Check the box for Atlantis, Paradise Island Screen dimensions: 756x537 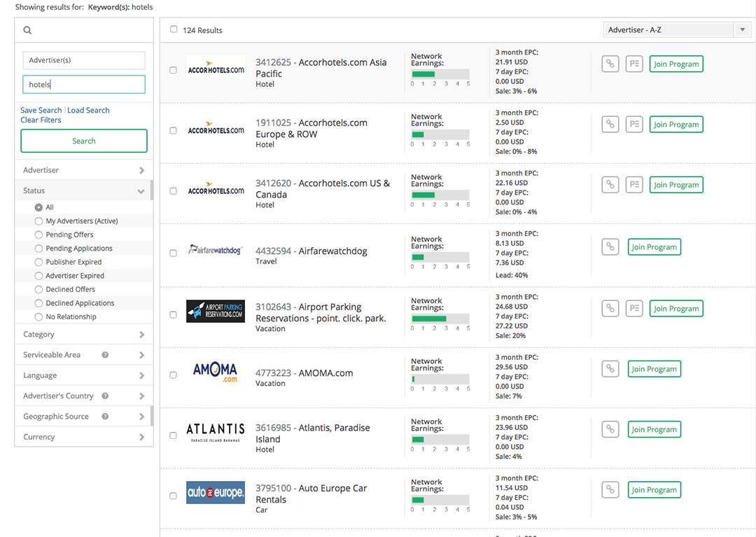coord(173,435)
